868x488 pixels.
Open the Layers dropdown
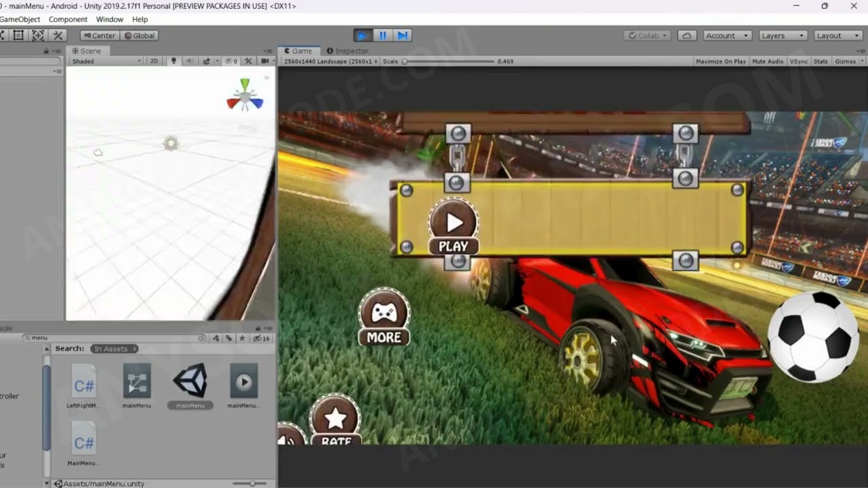(x=783, y=35)
